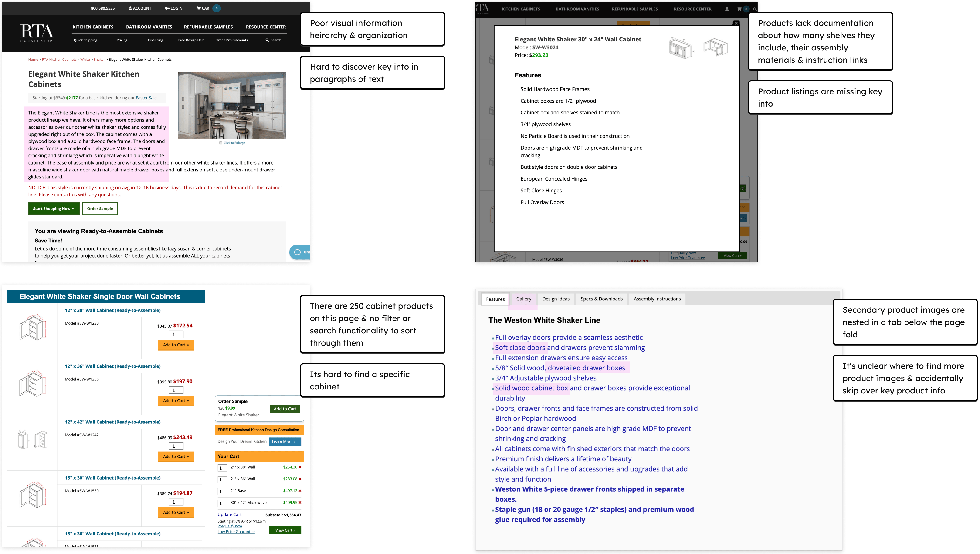Click the Login key icon
The height and width of the screenshot is (554, 980).
coord(167,8)
